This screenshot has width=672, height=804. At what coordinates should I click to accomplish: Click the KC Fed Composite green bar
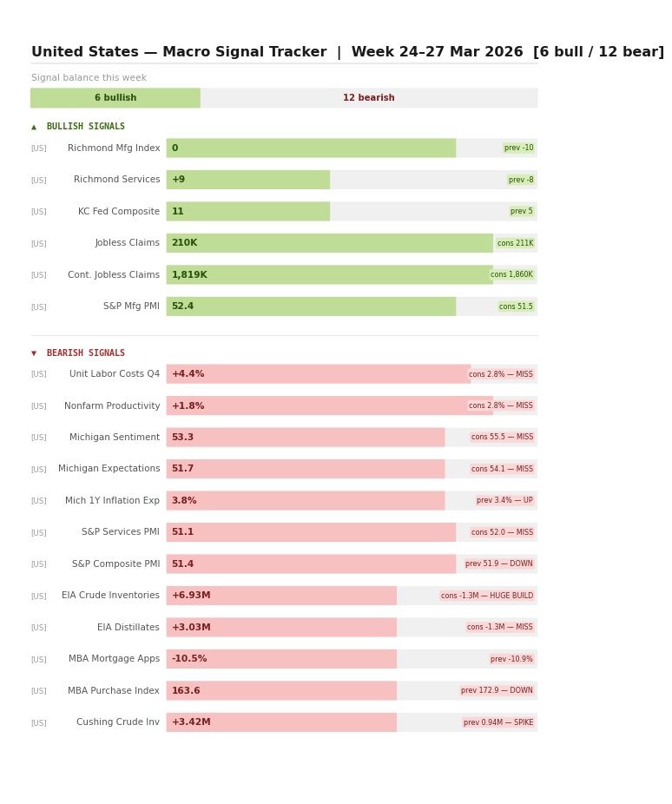coord(248,212)
